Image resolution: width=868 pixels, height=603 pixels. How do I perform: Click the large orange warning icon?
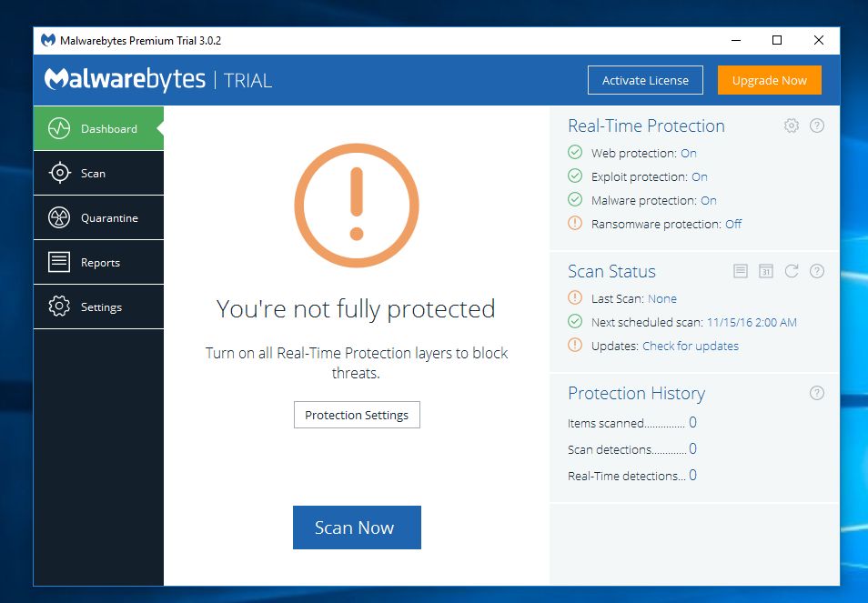point(357,205)
